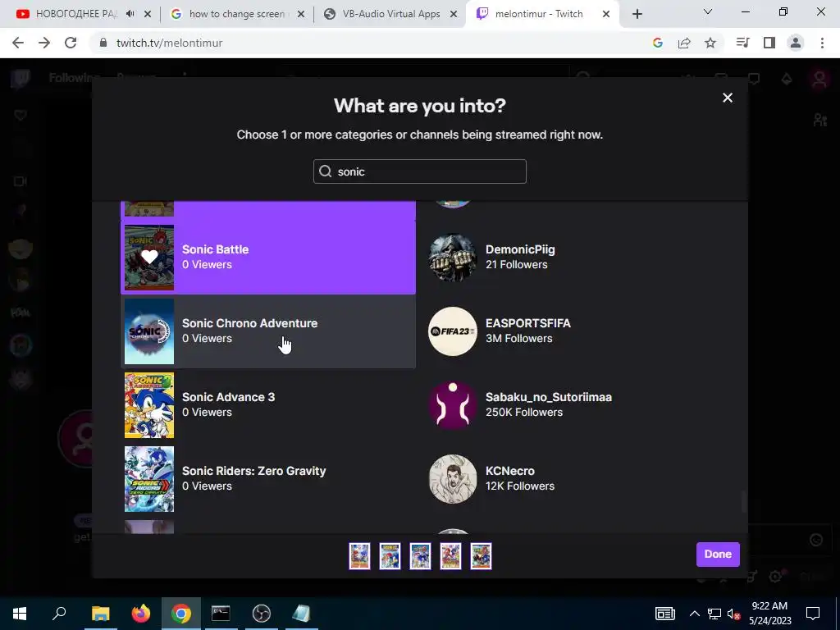
Task: Open the command prompt taskbar icon
Action: coord(221,614)
